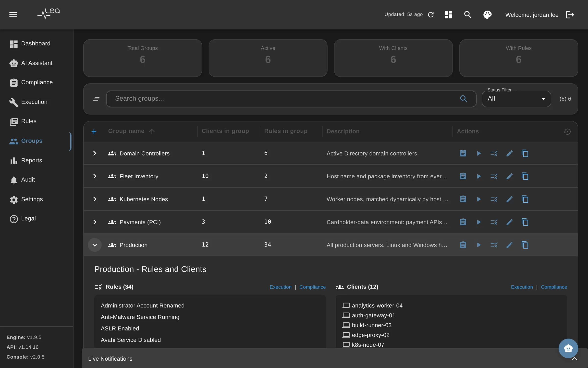Image resolution: width=588 pixels, height=368 pixels.
Task: Copy the Kubernetes Nodes group
Action: point(525,199)
